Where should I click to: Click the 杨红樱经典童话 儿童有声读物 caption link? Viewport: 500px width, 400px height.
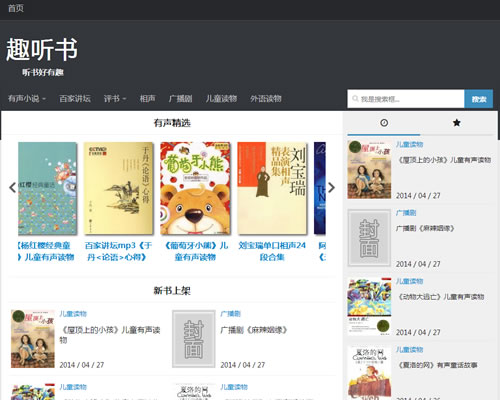pyautogui.click(x=46, y=251)
